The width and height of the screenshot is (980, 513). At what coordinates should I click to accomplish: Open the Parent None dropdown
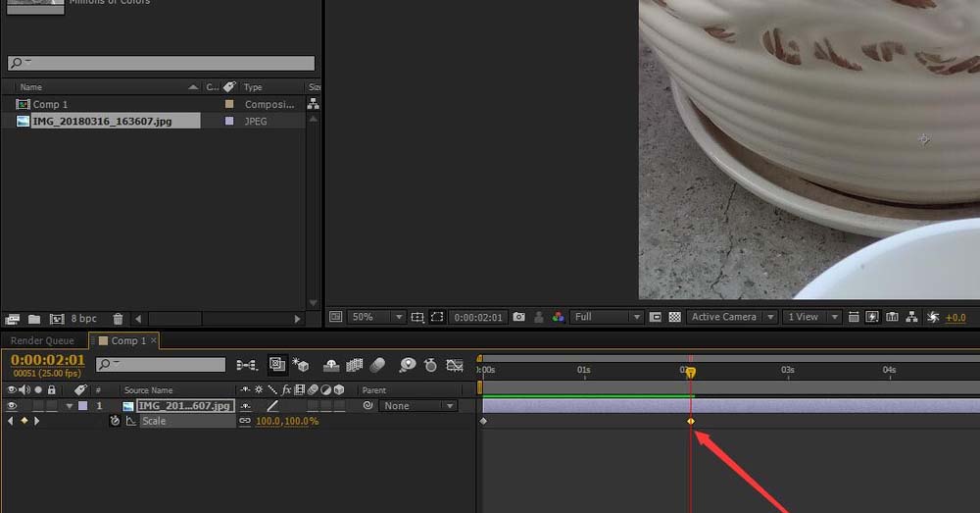(x=418, y=406)
